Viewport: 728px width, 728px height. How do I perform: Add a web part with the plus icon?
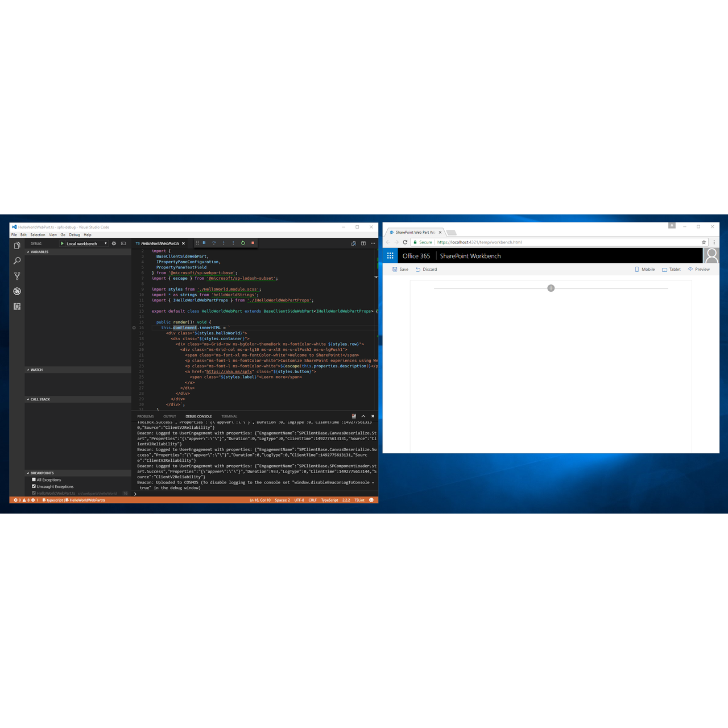551,288
